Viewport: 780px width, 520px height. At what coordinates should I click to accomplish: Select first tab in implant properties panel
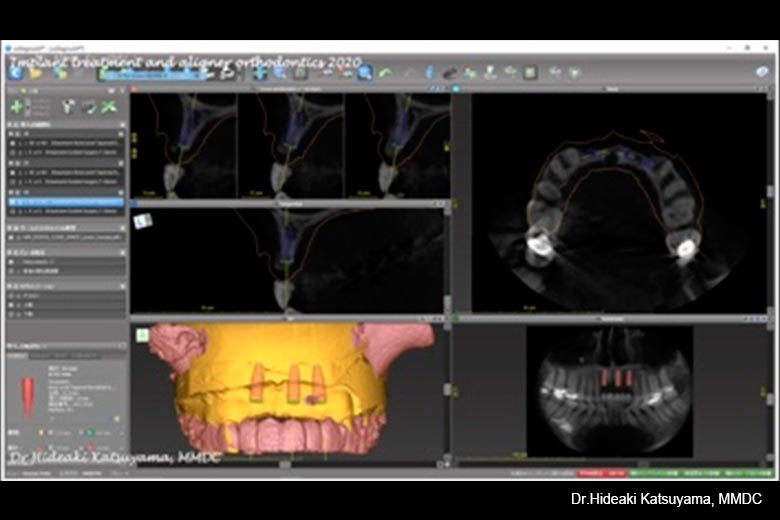[17, 356]
